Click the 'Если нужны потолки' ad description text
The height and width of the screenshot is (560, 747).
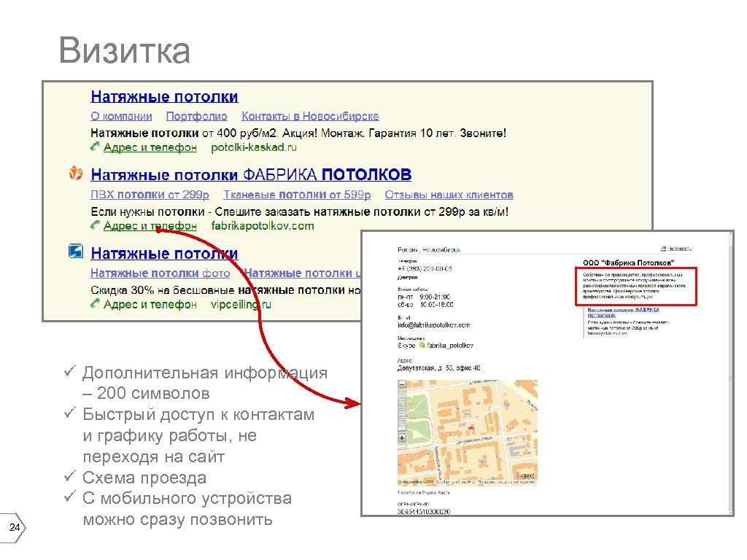(300, 211)
